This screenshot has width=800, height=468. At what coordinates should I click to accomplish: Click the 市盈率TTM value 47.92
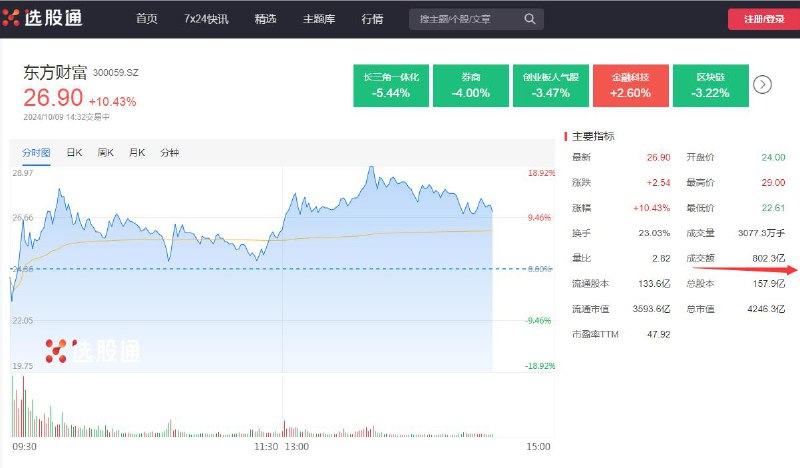(x=658, y=334)
